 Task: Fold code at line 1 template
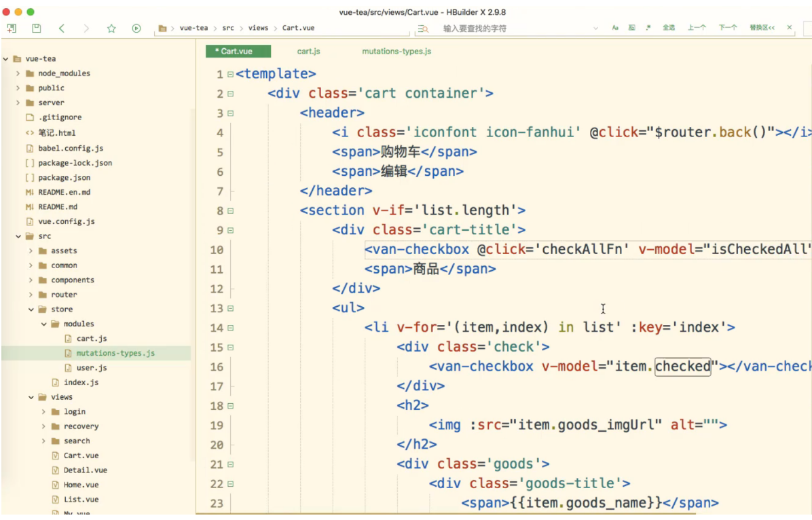pyautogui.click(x=230, y=75)
